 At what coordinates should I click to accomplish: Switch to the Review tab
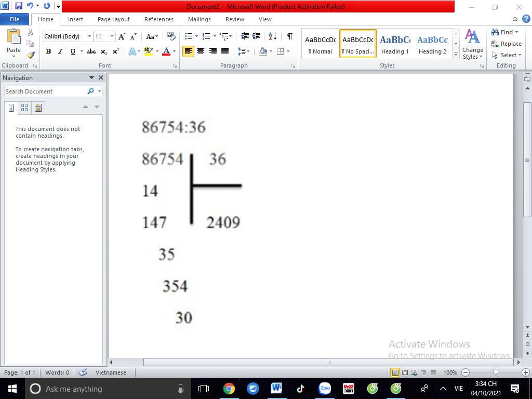pyautogui.click(x=235, y=19)
